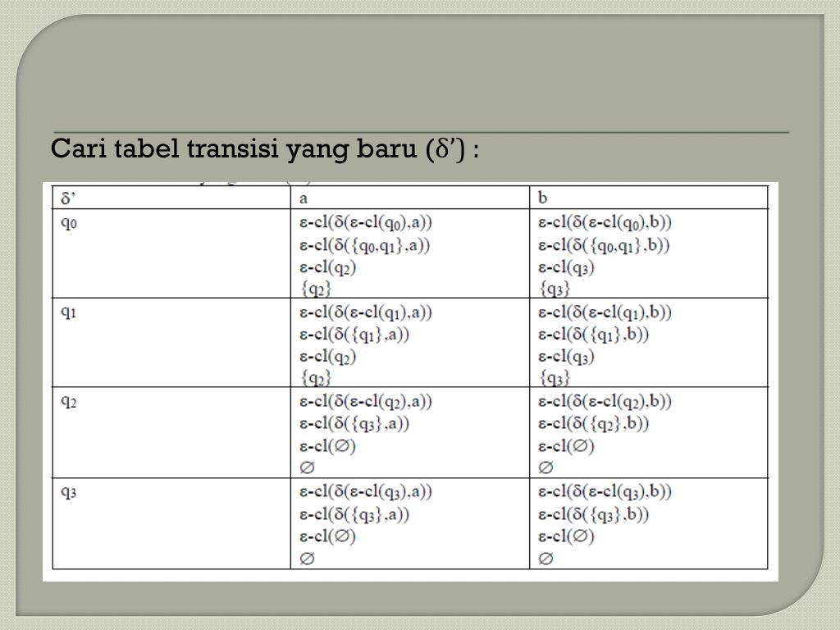
Task: Click the line "ε-cl(δ(ε-cl(q1),b))"
Action: click(x=605, y=313)
